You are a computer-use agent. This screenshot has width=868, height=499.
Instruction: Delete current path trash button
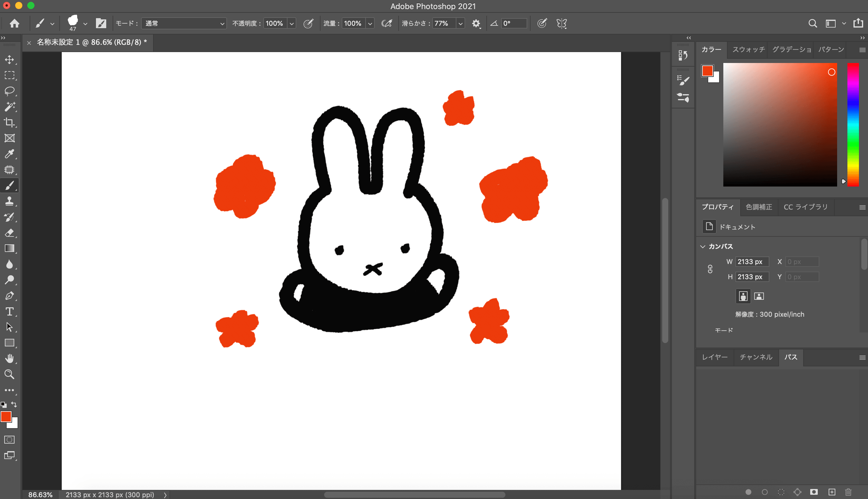pyautogui.click(x=848, y=492)
